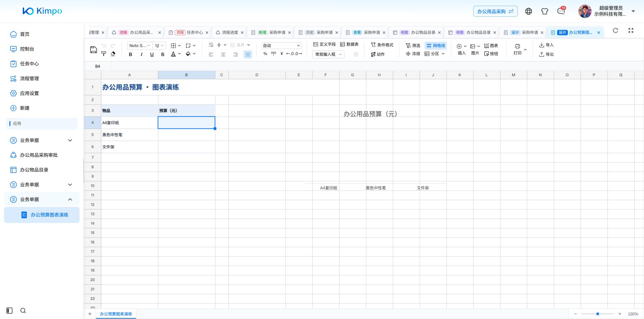Viewport: 644px width, 319px height.
Task: Click 导出 export
Action: 546,54
